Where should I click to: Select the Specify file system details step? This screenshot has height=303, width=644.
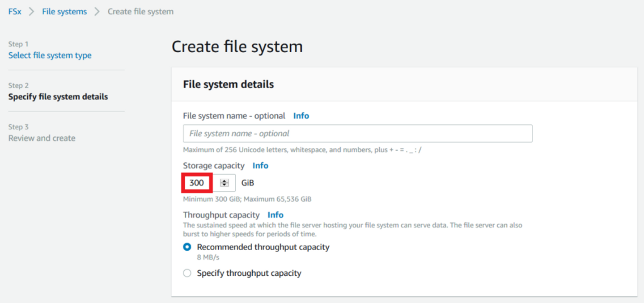point(58,97)
